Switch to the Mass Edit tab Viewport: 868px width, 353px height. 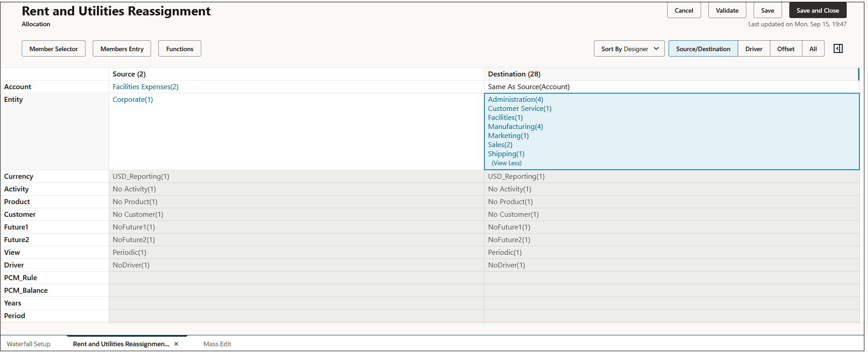217,344
